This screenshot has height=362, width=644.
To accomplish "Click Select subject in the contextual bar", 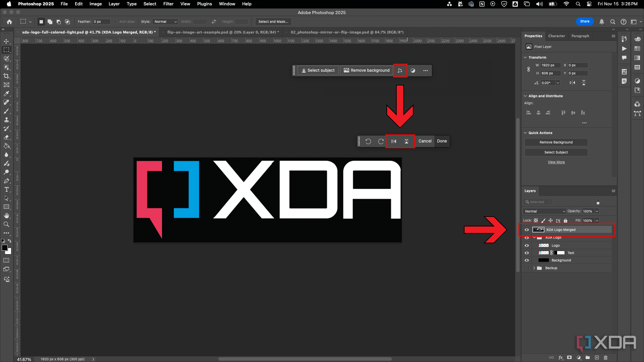I will point(318,70).
